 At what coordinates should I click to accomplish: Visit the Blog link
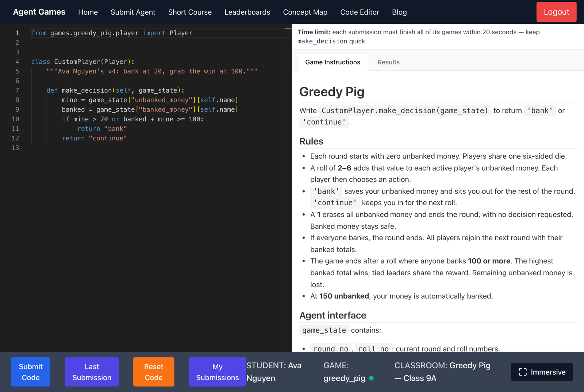tap(399, 12)
